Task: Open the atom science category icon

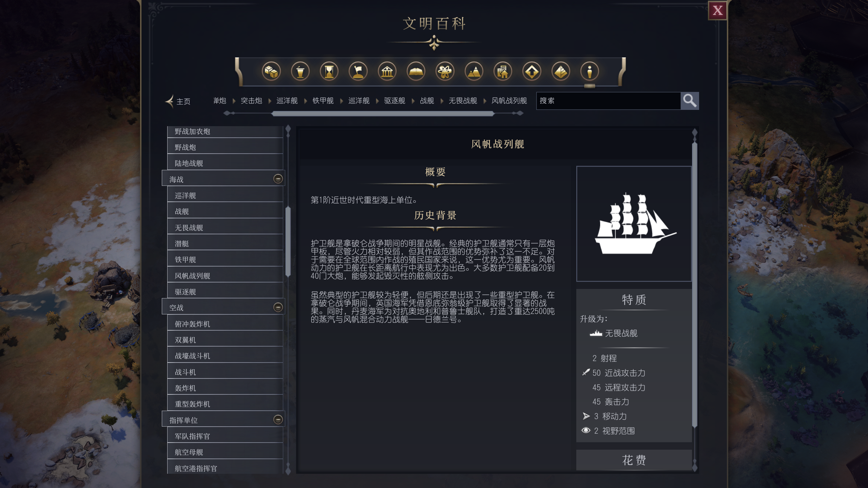Action: click(x=445, y=72)
